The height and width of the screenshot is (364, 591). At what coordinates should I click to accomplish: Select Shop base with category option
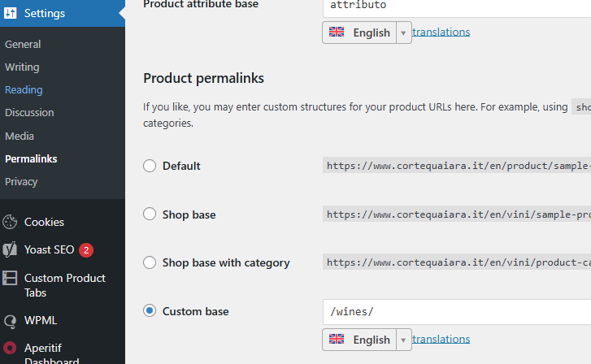coord(150,262)
